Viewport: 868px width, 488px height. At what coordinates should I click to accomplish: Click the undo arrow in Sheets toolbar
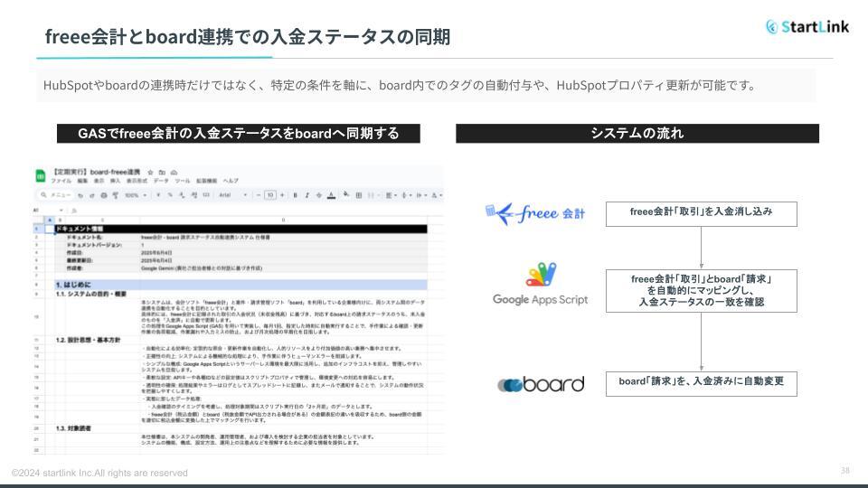80,195
